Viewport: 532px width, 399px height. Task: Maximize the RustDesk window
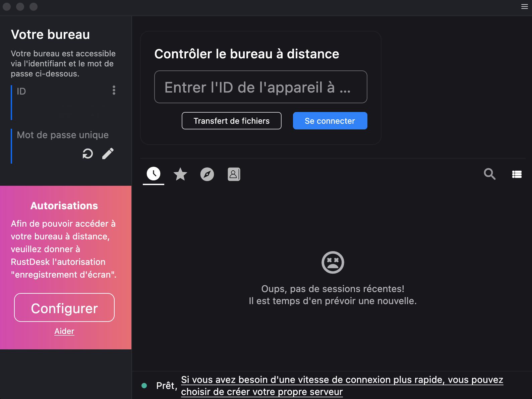[34, 7]
